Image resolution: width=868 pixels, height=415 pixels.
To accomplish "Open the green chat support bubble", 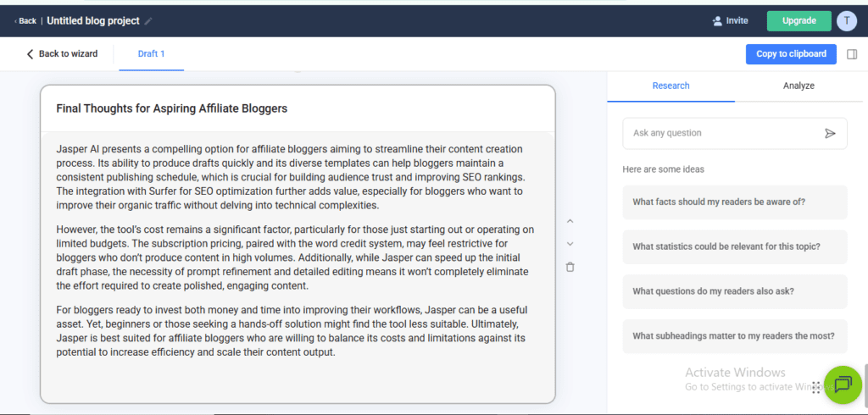I will click(x=843, y=385).
